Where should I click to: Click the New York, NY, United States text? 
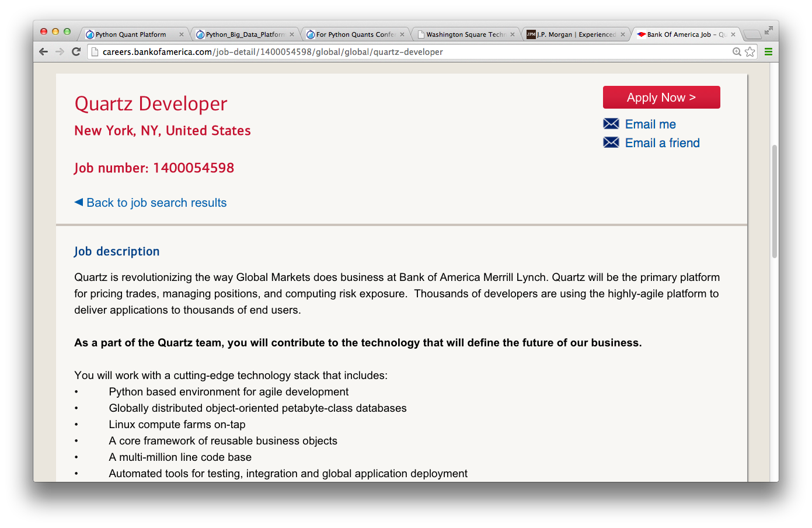pyautogui.click(x=162, y=130)
